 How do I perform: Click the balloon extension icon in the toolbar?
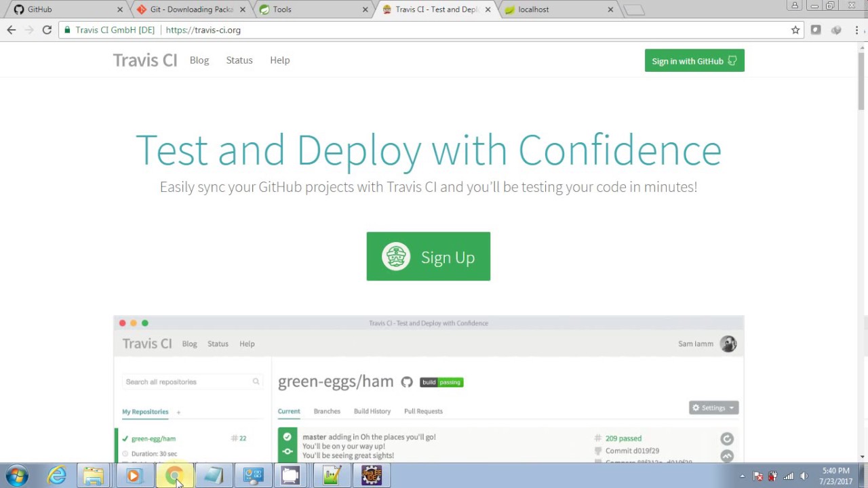point(836,30)
